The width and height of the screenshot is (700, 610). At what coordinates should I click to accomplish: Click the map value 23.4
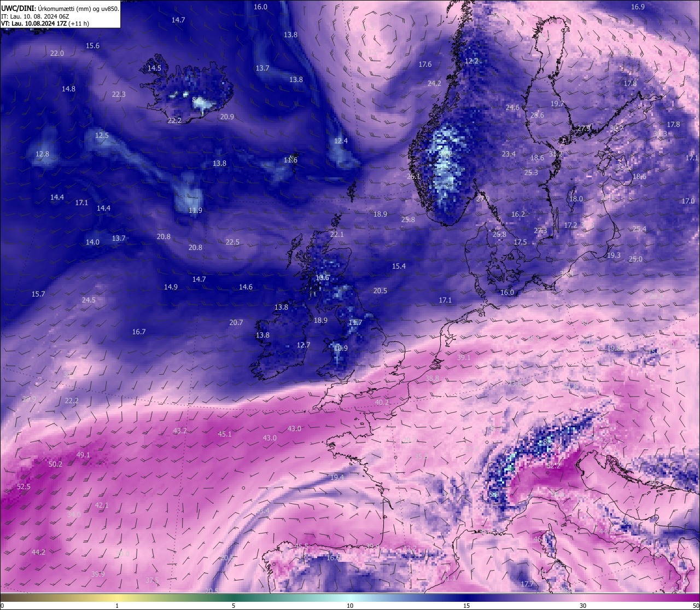pyautogui.click(x=509, y=154)
